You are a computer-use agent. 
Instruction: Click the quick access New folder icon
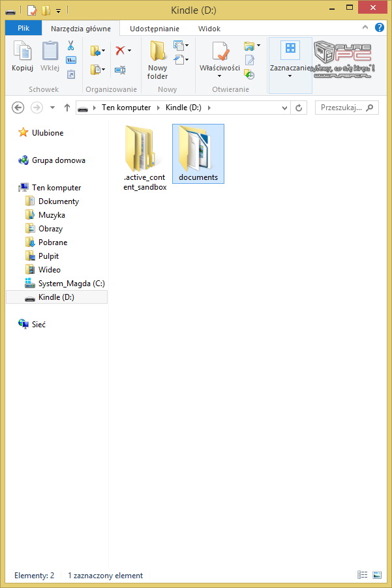[x=46, y=10]
